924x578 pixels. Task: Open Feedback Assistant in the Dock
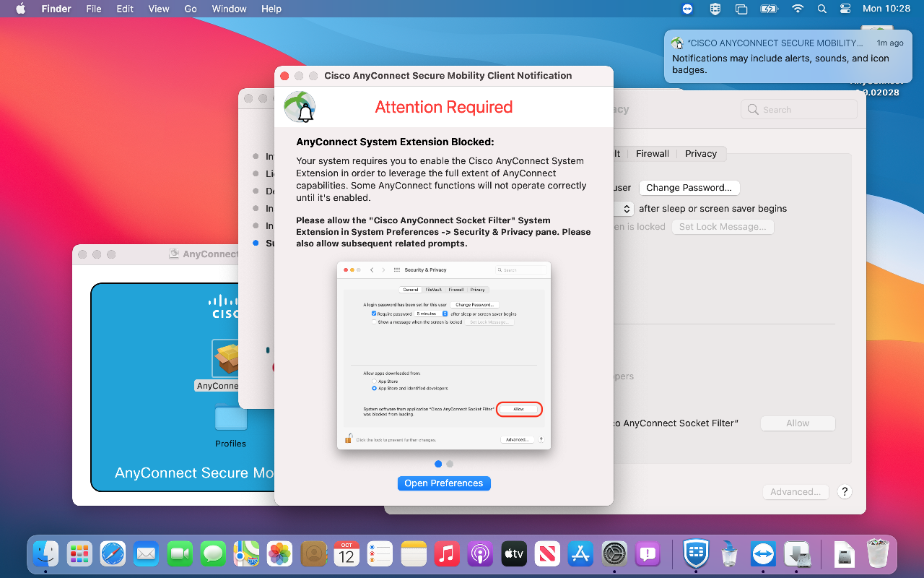[648, 554]
